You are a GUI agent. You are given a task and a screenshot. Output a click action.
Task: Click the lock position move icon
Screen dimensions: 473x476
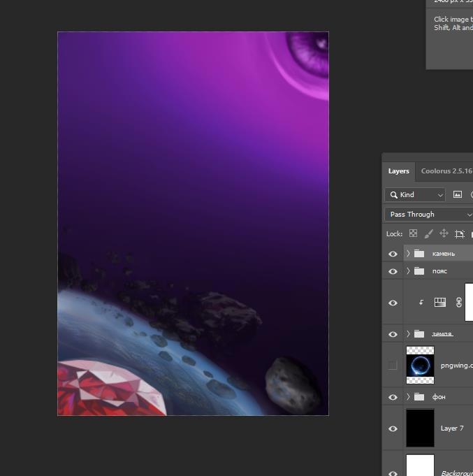(444, 233)
